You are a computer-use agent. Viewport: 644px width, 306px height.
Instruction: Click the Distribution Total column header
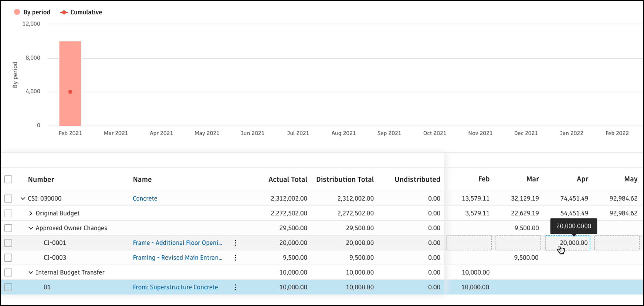[x=345, y=179]
